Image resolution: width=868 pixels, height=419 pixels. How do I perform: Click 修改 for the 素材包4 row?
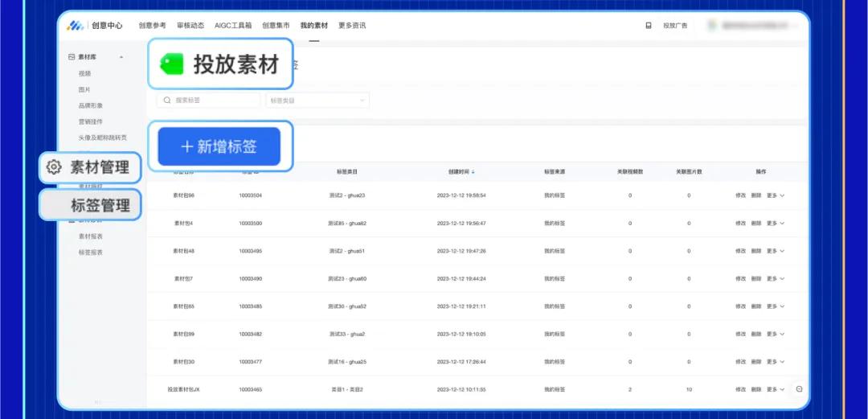point(740,224)
